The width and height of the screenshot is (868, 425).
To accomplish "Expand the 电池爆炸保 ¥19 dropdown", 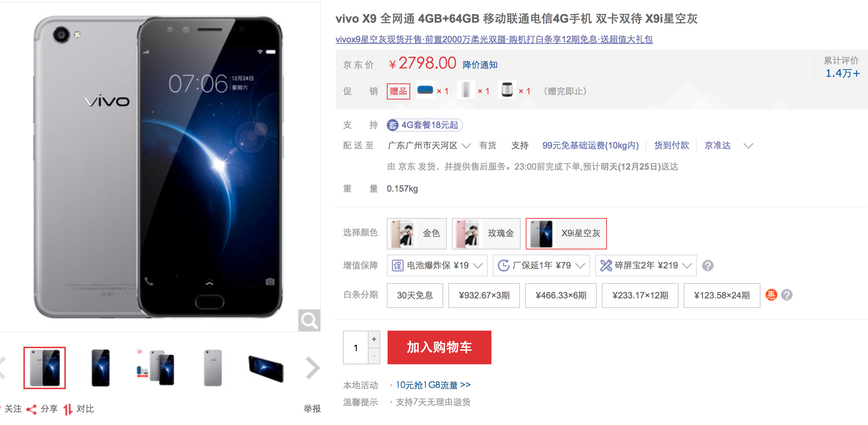I will (437, 266).
